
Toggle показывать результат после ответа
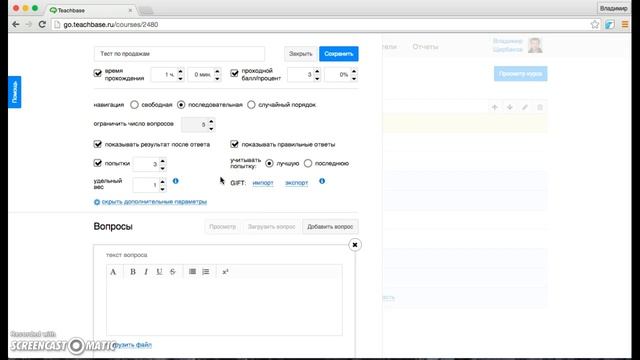pos(98,144)
